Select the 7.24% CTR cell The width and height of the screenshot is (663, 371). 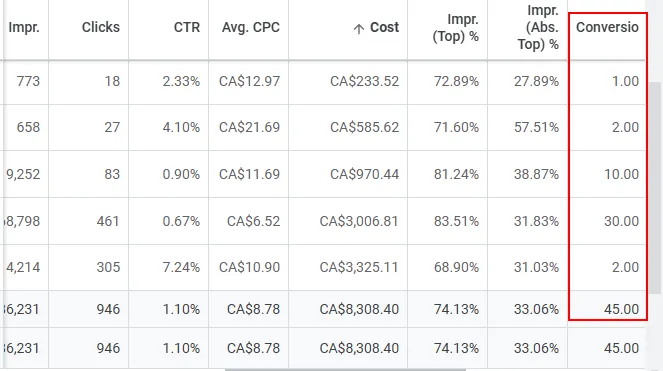pyautogui.click(x=181, y=267)
